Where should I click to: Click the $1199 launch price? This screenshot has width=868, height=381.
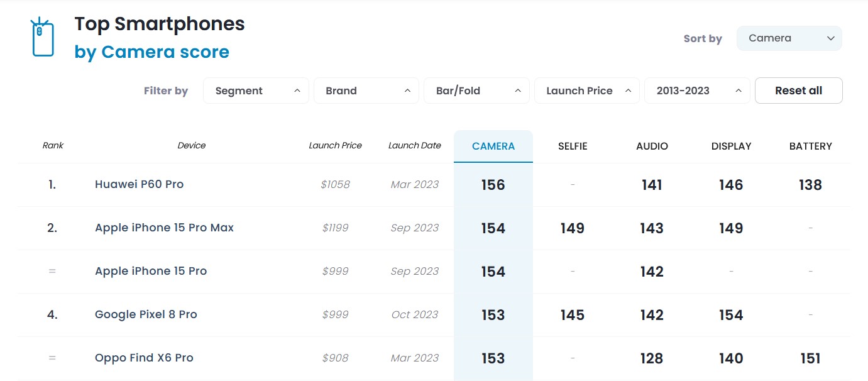coord(335,228)
